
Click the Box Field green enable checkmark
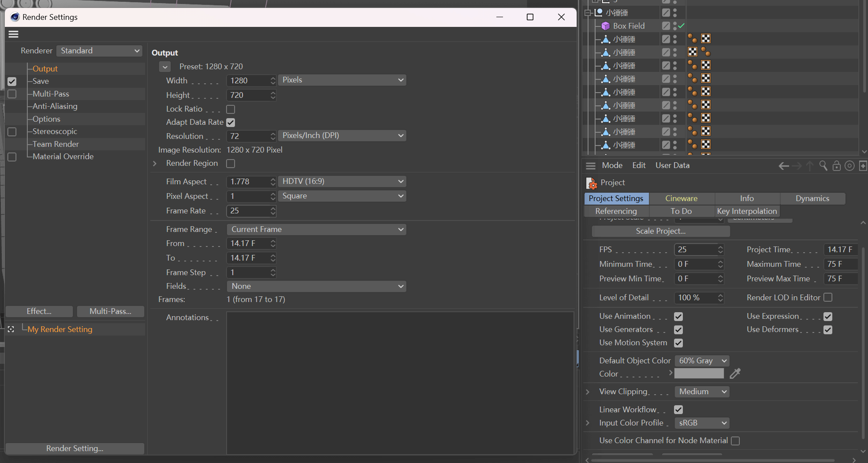pyautogui.click(x=682, y=26)
